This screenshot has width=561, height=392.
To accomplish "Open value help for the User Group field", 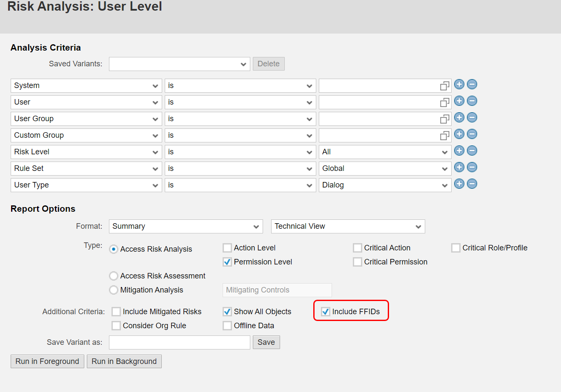I will [445, 118].
